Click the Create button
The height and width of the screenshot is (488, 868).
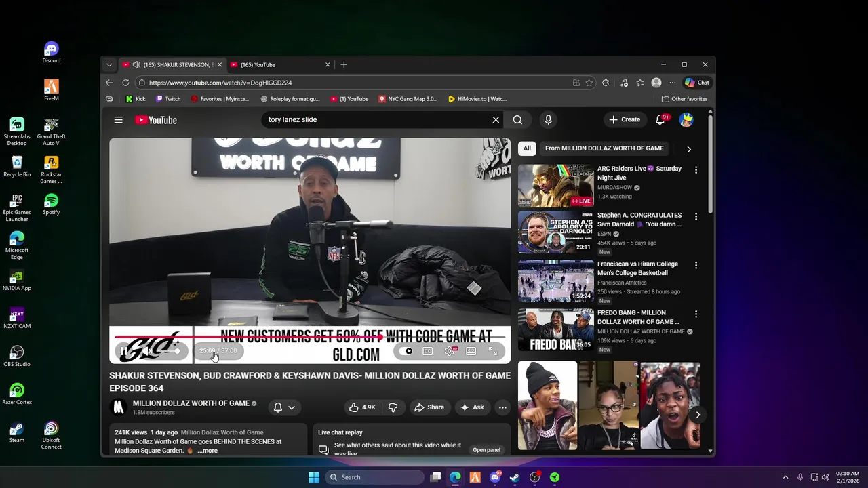coord(625,120)
